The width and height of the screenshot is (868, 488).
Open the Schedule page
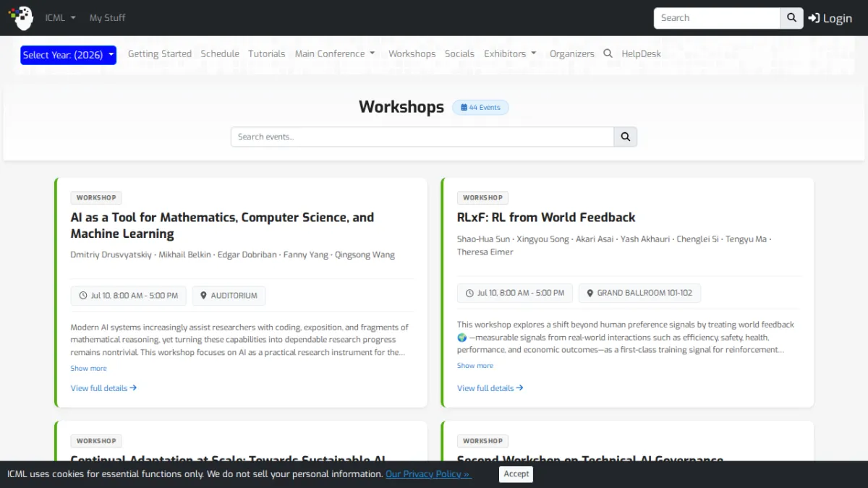point(220,53)
